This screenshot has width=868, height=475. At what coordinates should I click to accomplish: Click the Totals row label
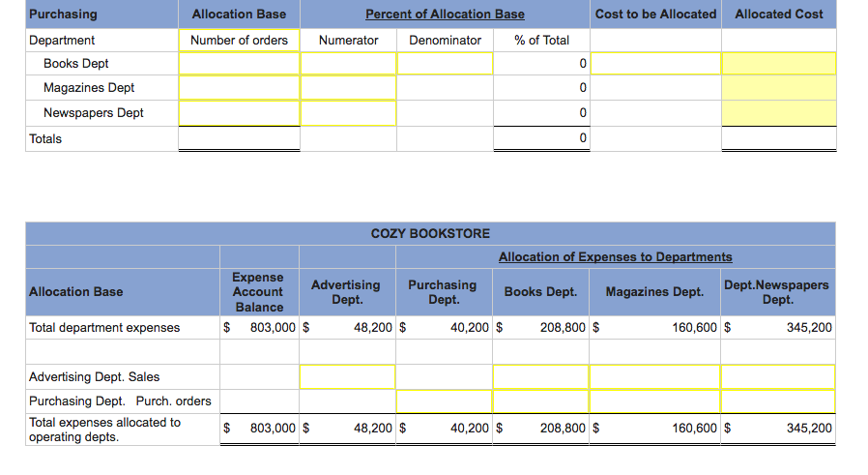coord(45,139)
